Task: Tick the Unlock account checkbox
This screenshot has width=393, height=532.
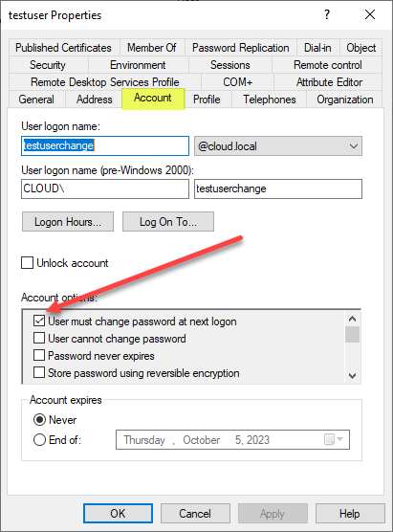Action: pos(27,263)
